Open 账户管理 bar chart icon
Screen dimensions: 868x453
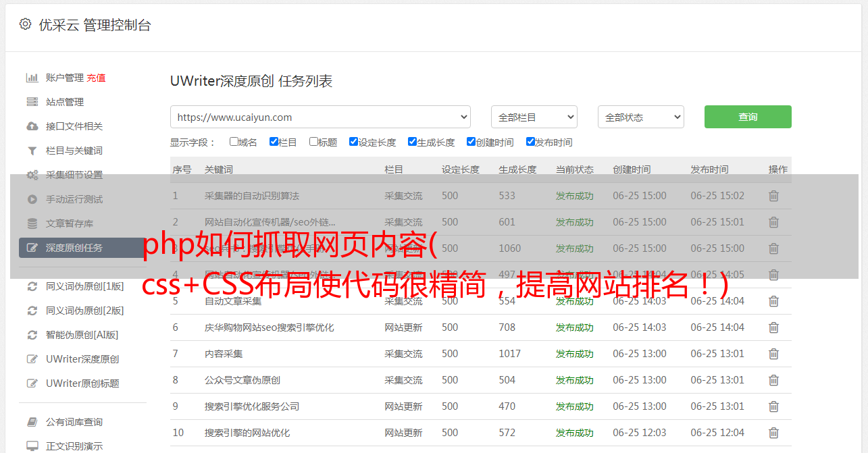(32, 78)
